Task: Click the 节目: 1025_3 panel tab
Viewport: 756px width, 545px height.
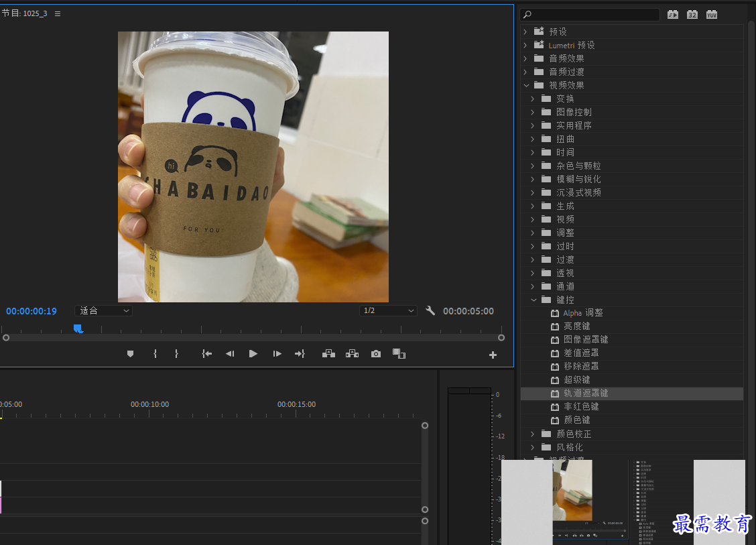Action: (x=25, y=13)
